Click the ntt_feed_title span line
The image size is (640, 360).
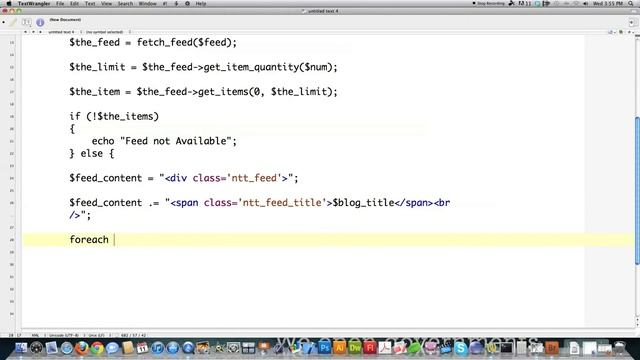pos(260,209)
